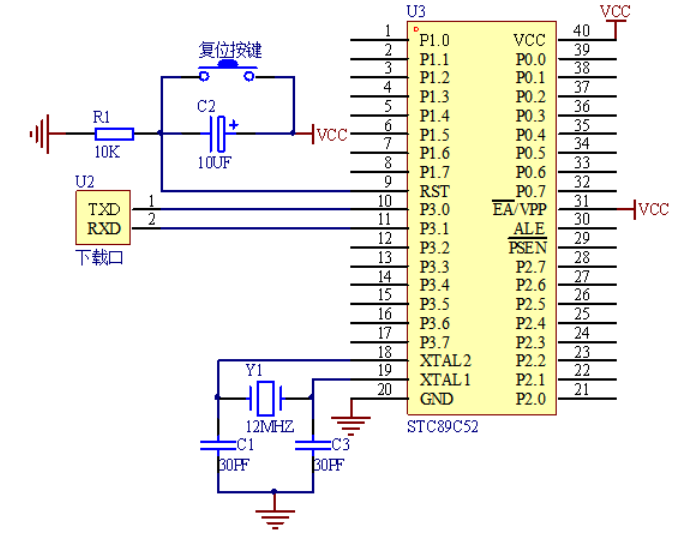Image resolution: width=680 pixels, height=545 pixels.
Task: Click the crystal oscillator Y1 symbol
Action: pyautogui.click(x=265, y=398)
